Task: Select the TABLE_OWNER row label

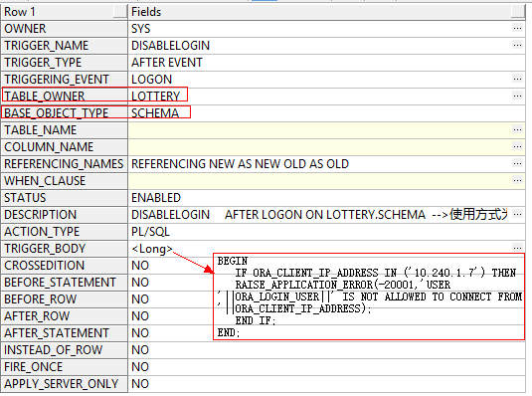Action: [64, 97]
